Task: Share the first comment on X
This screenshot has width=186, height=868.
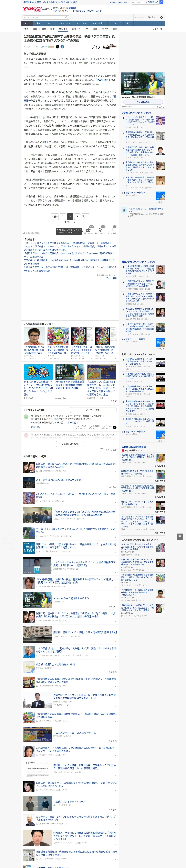Action: [x=114, y=427]
